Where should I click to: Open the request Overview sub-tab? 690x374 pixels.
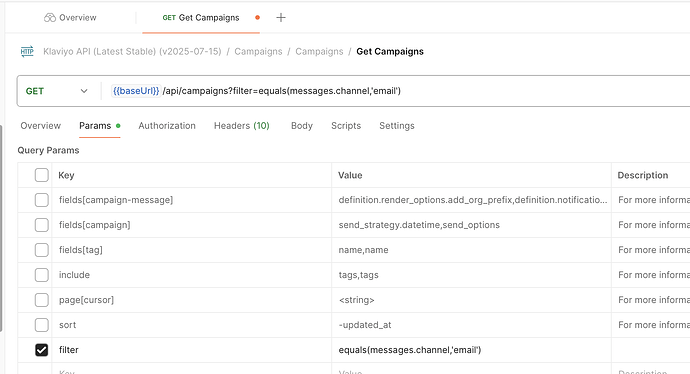coord(40,126)
